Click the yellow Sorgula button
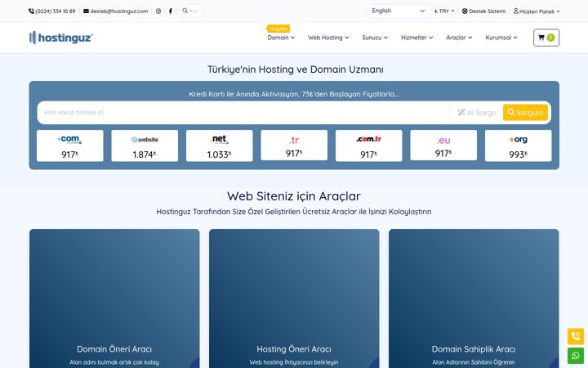This screenshot has height=368, width=588. [x=525, y=112]
